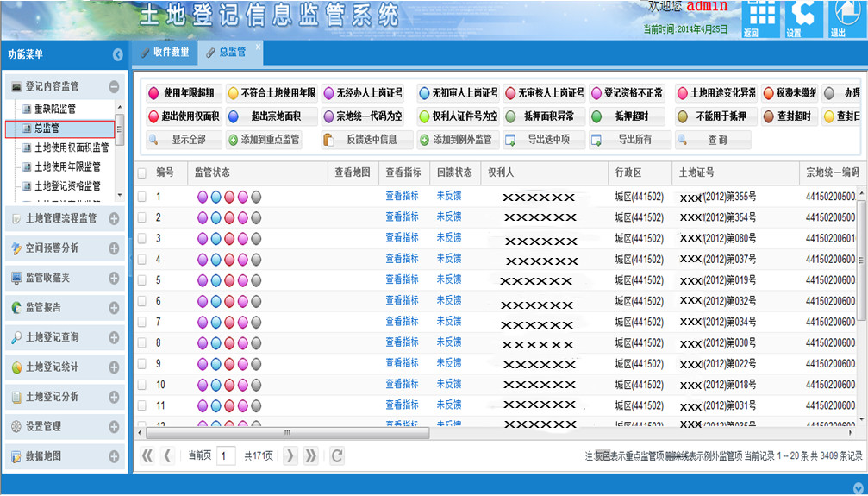Open 查看指标 link for row 3
Screen dimensions: 868x496
click(x=402, y=238)
